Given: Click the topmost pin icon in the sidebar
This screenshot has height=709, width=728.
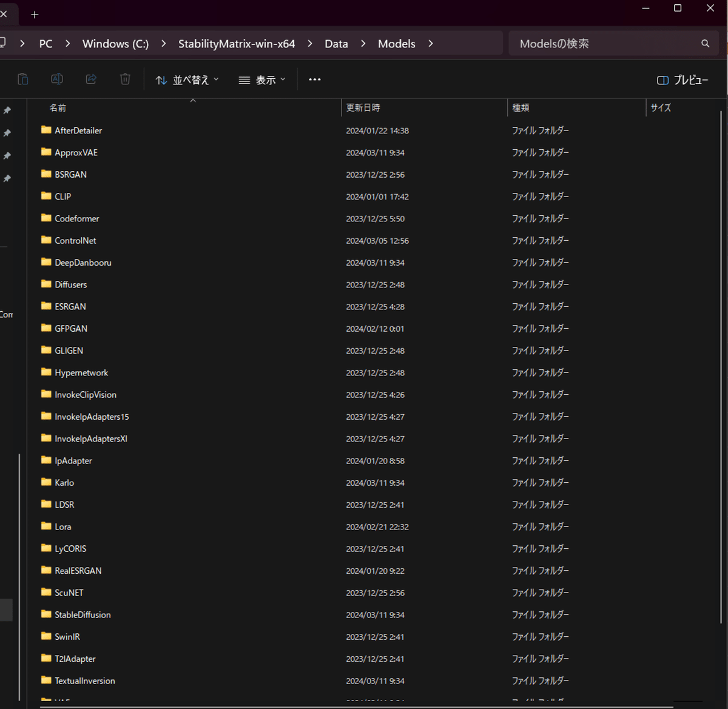Looking at the screenshot, I should click(8, 110).
